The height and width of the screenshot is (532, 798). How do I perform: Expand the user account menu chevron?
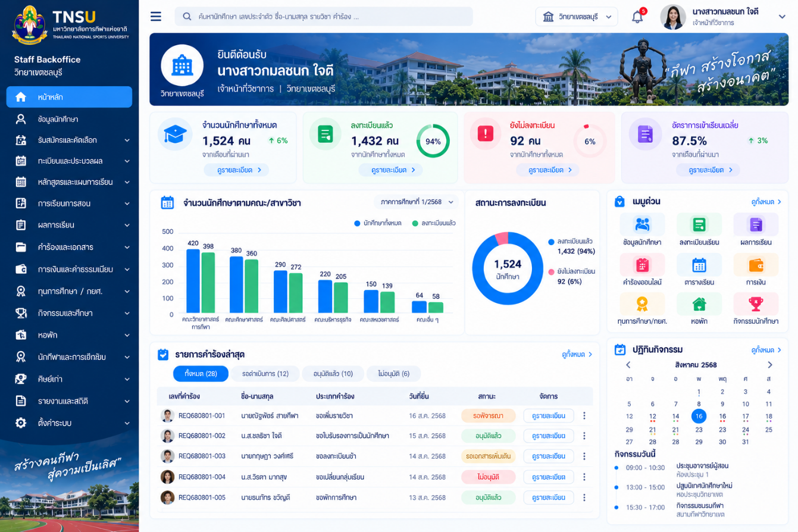[x=782, y=17]
